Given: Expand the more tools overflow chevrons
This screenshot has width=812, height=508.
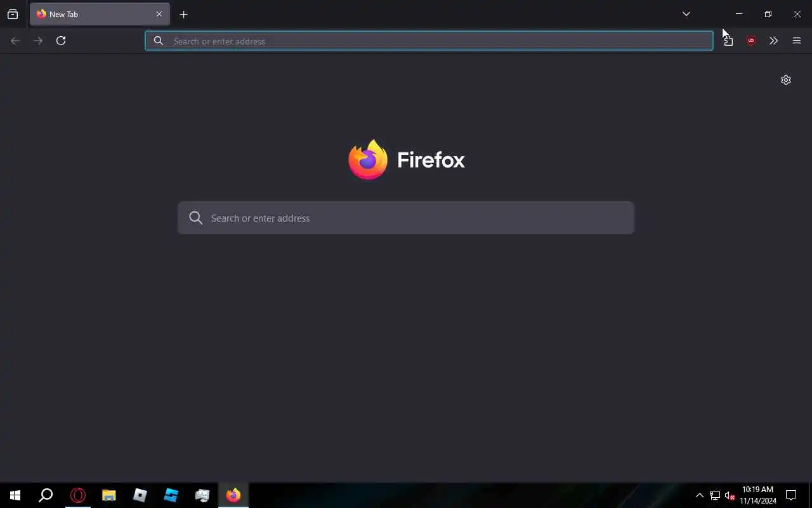Looking at the screenshot, I should click(x=773, y=41).
